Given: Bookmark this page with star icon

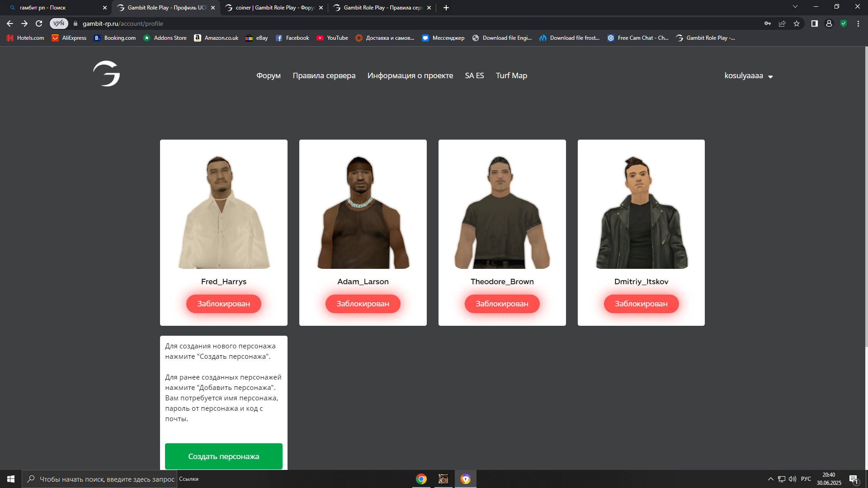Looking at the screenshot, I should pyautogui.click(x=797, y=23).
